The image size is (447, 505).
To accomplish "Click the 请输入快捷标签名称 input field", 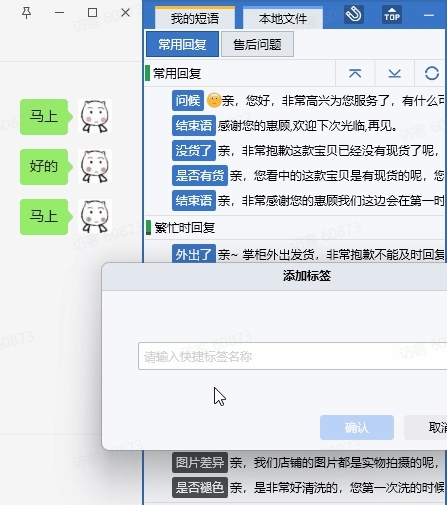I will coord(293,356).
